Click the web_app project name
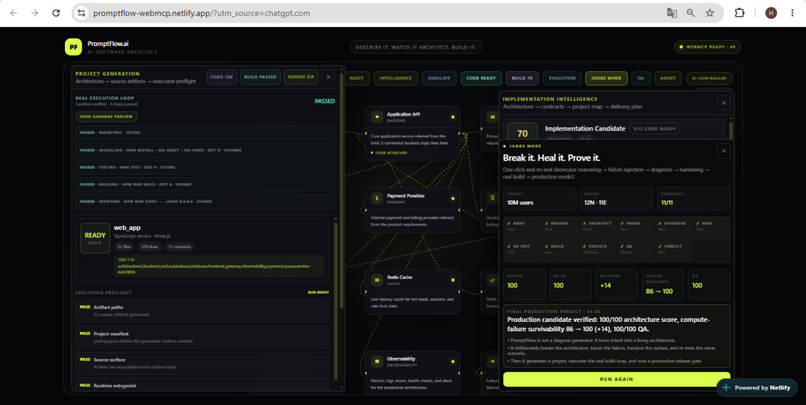Viewport: 806px width, 405px height. [127, 228]
